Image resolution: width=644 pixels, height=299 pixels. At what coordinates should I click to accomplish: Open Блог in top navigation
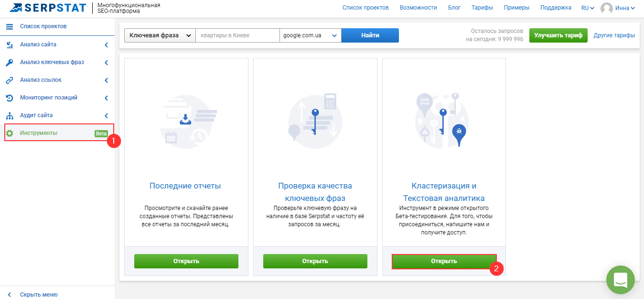(x=454, y=8)
